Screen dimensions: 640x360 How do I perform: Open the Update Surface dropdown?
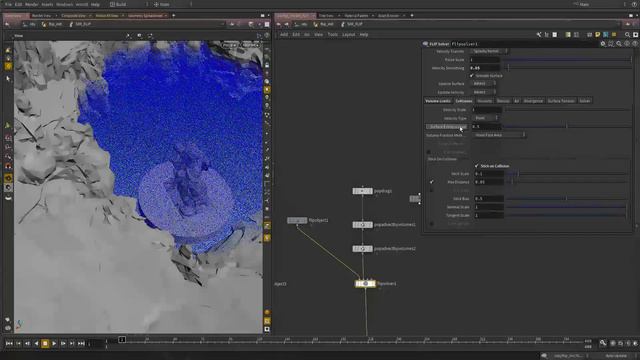pyautogui.click(x=484, y=83)
